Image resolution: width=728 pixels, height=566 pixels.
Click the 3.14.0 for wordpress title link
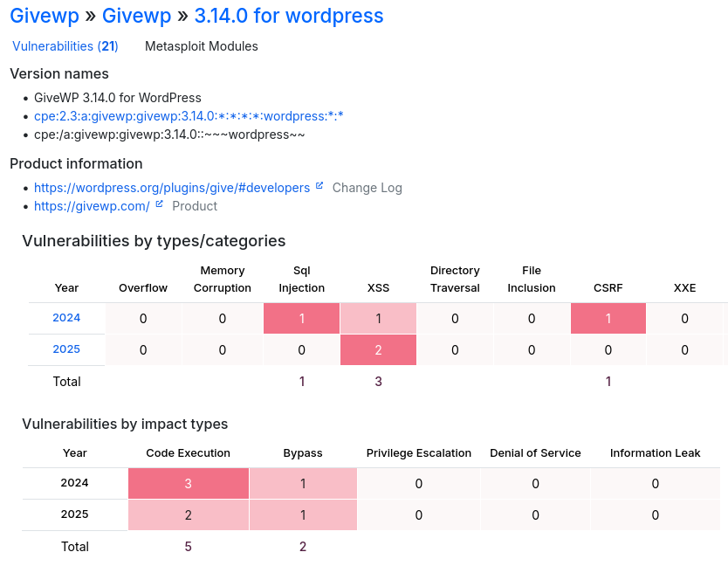289,16
